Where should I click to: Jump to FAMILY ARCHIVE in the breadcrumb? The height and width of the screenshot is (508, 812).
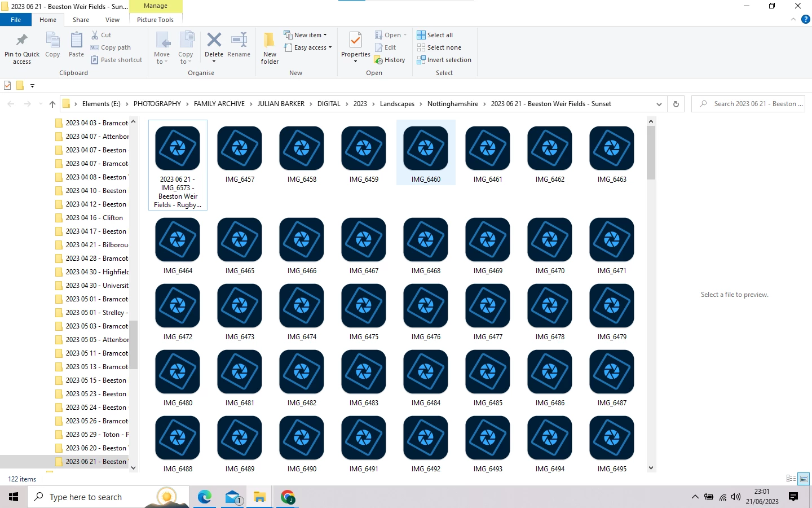tap(219, 104)
